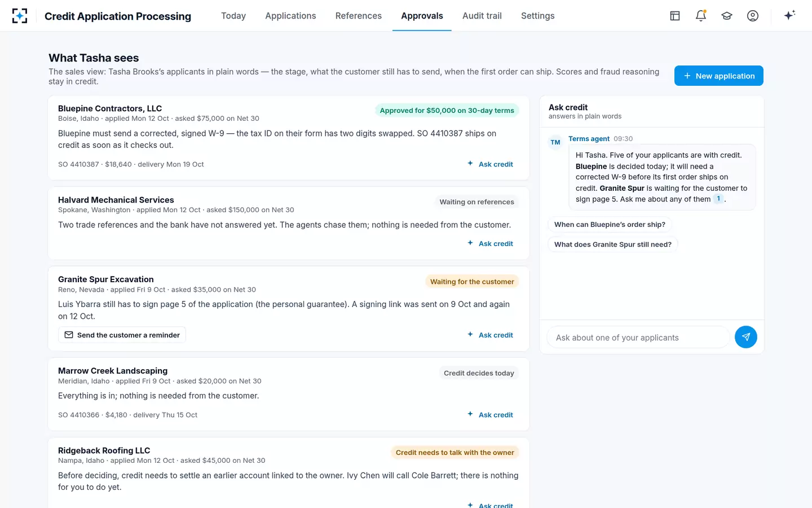Screen dimensions: 812x508
Task: Go to the References tab
Action: coord(359,16)
